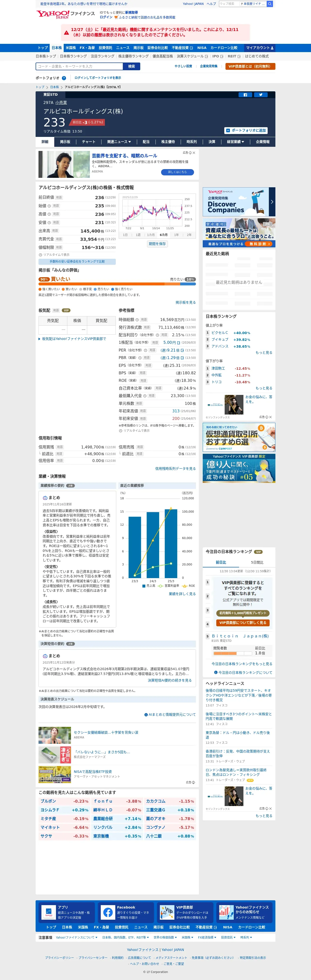Expand footer 時系列 dropdown

[x=246, y=937]
